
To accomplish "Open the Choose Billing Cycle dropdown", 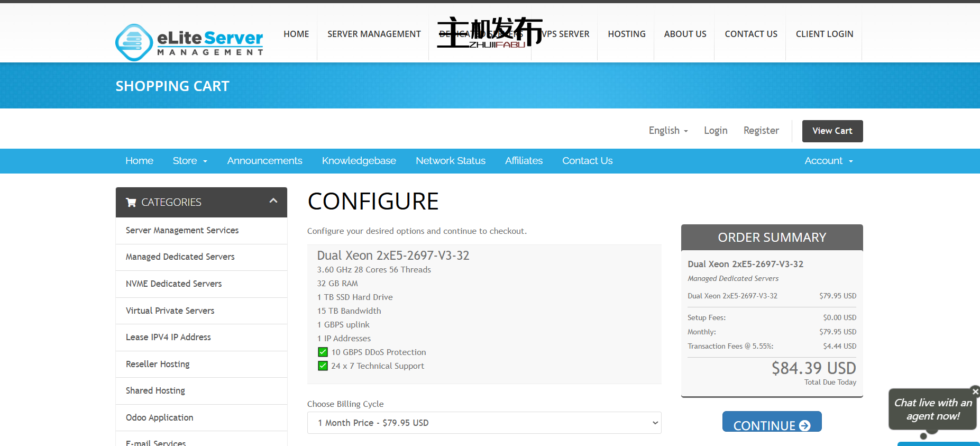I will pos(484,423).
